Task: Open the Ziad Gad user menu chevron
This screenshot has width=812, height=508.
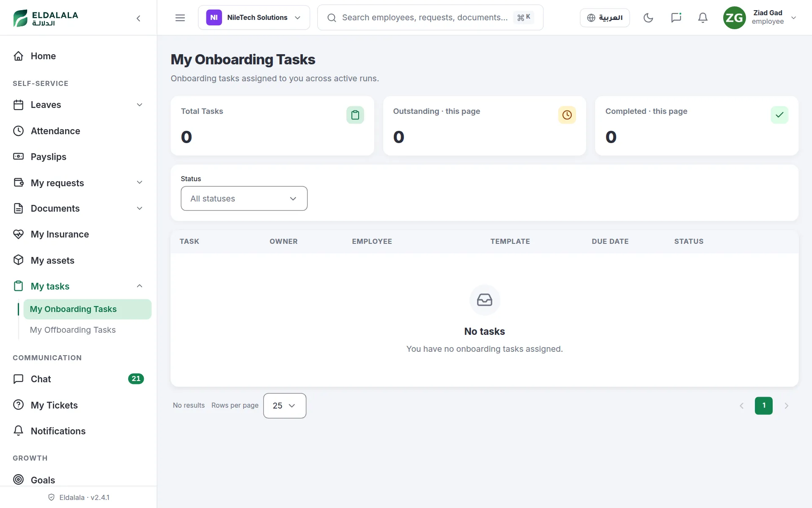Action: pyautogui.click(x=794, y=18)
